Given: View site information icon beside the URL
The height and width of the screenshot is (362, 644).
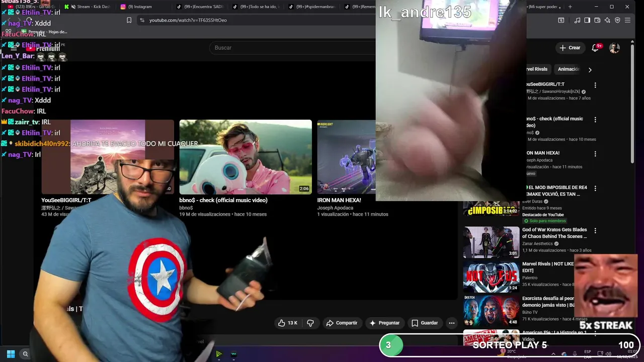Looking at the screenshot, I should tap(142, 20).
